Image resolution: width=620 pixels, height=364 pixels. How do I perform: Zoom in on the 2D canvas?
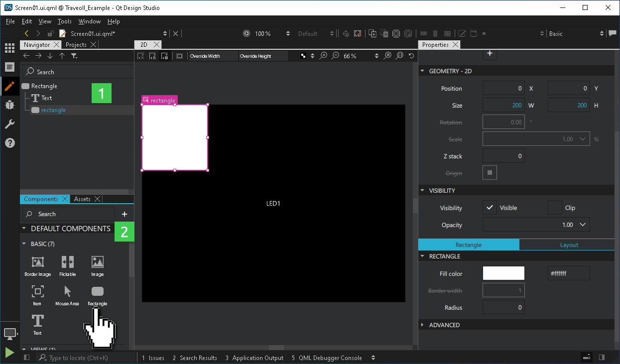point(323,55)
